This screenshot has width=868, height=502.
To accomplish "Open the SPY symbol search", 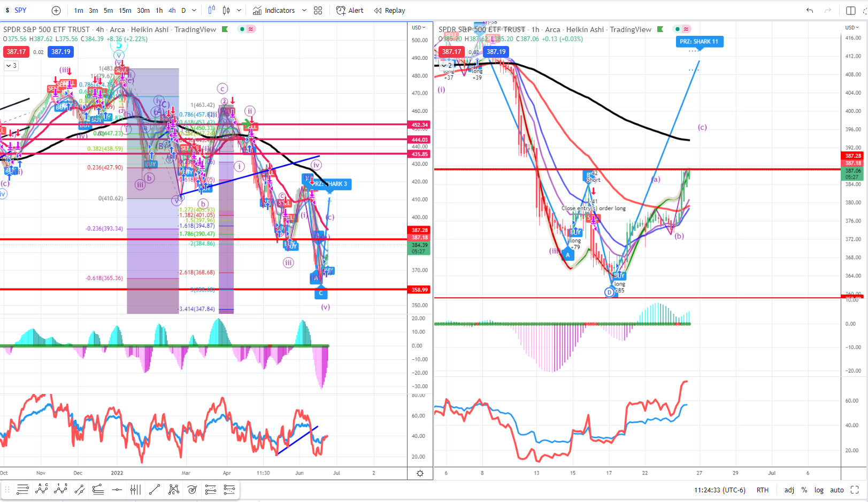I will [x=20, y=10].
